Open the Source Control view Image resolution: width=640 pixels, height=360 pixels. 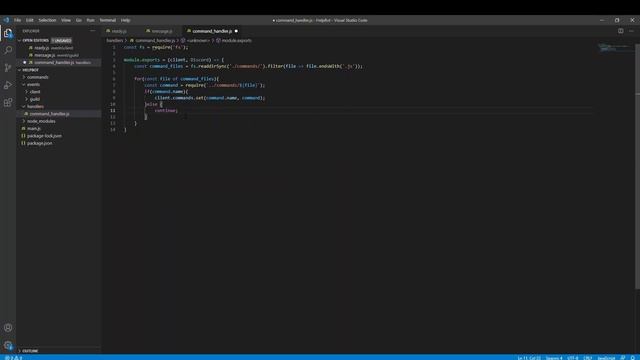[8, 68]
